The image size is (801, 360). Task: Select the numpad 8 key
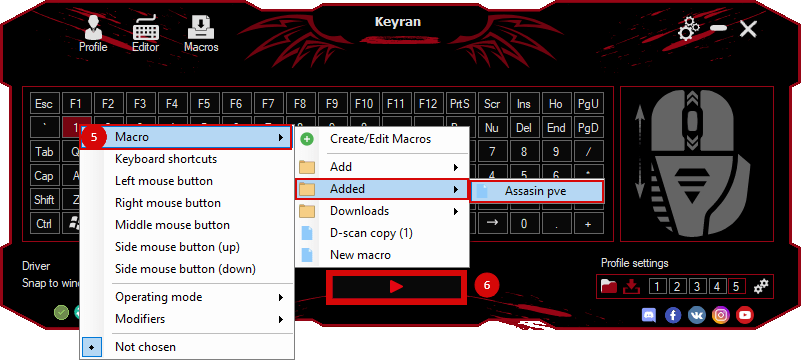pos(524,152)
